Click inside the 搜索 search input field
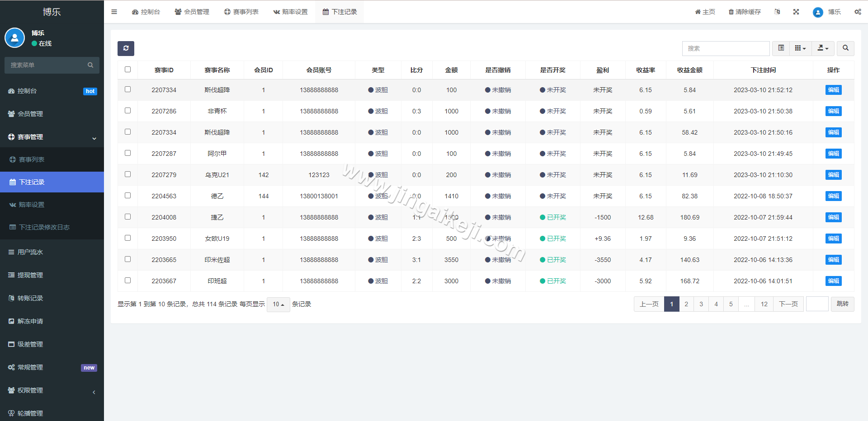The width and height of the screenshot is (868, 421). coord(726,48)
